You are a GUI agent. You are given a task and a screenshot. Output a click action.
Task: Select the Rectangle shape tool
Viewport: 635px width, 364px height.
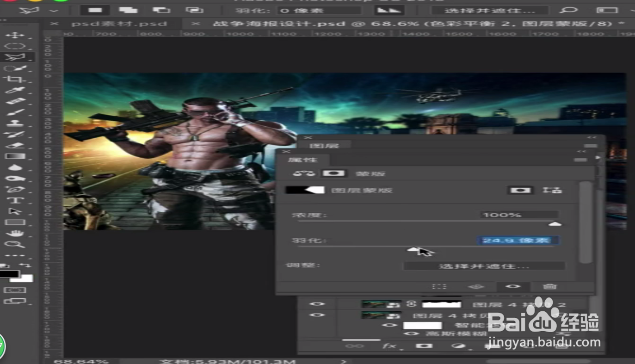[15, 222]
